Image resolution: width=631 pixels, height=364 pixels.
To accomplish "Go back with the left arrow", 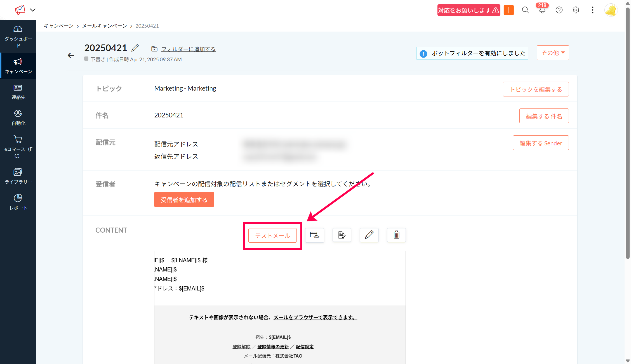I will point(71,55).
